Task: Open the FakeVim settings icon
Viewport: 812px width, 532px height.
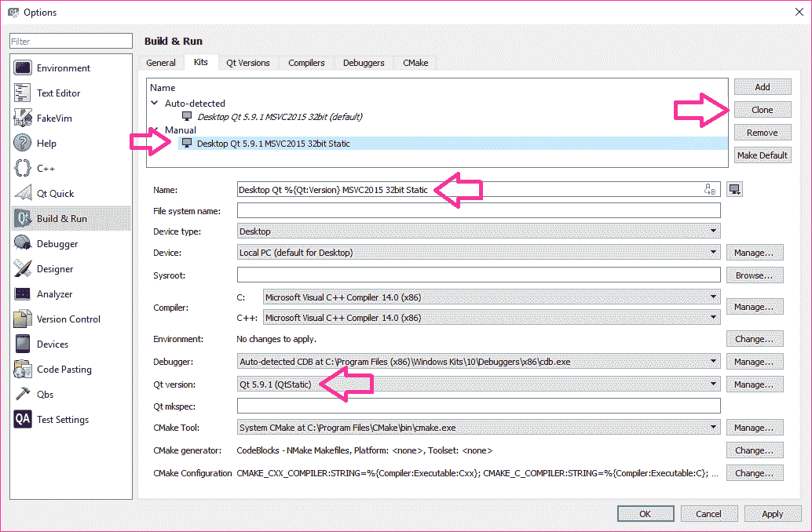Action: pos(23,118)
